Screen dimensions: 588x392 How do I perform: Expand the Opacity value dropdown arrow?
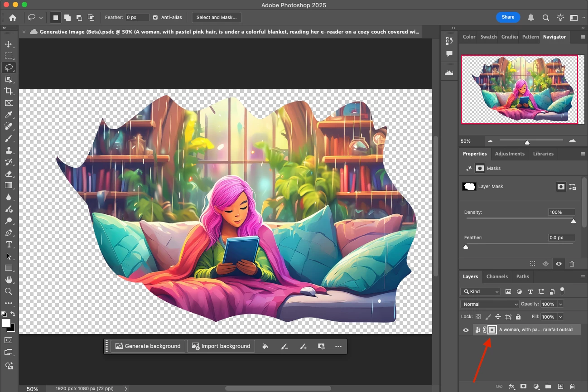(x=561, y=304)
